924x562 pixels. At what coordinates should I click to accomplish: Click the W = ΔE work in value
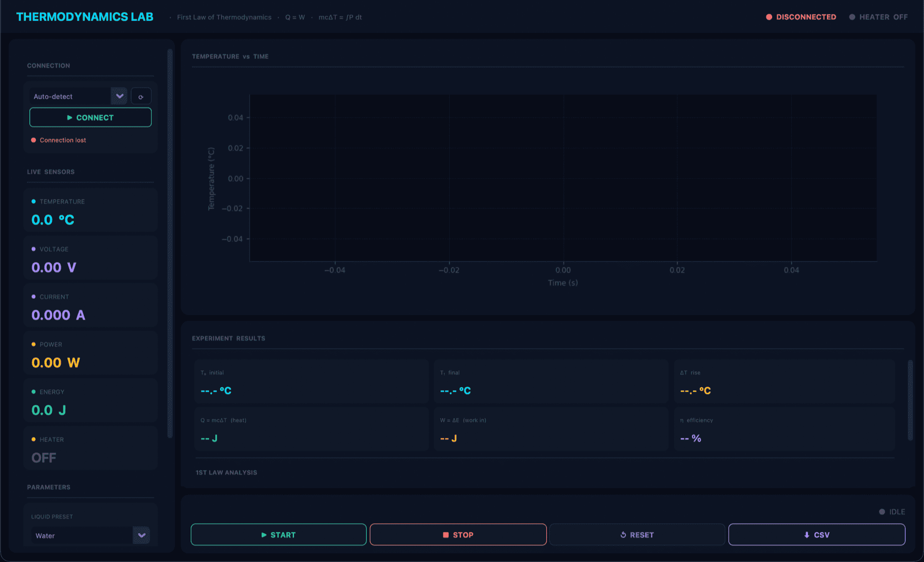(x=449, y=439)
